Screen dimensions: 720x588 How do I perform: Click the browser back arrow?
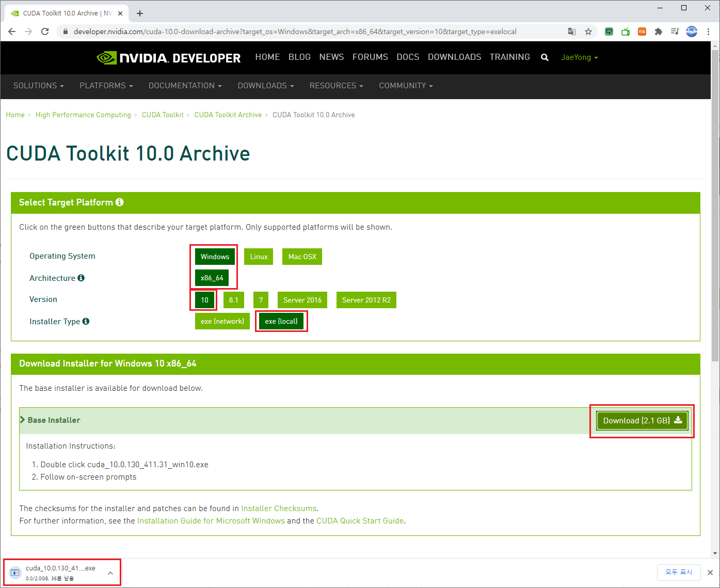[12, 31]
